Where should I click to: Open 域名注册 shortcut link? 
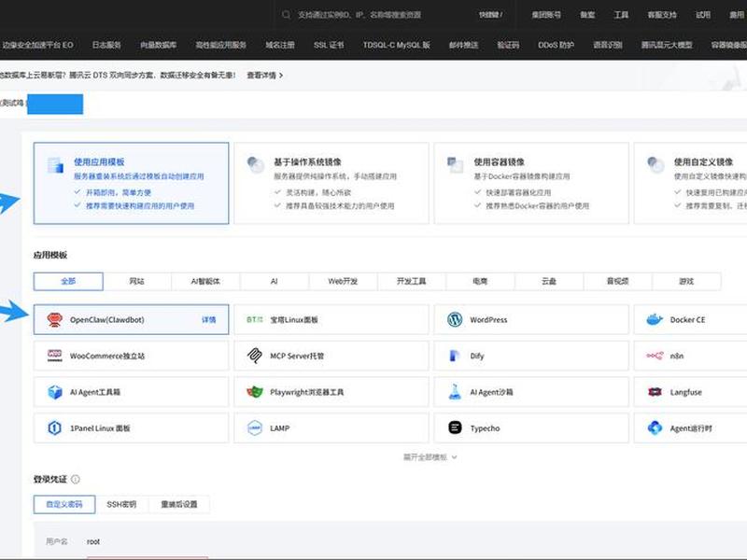(279, 45)
